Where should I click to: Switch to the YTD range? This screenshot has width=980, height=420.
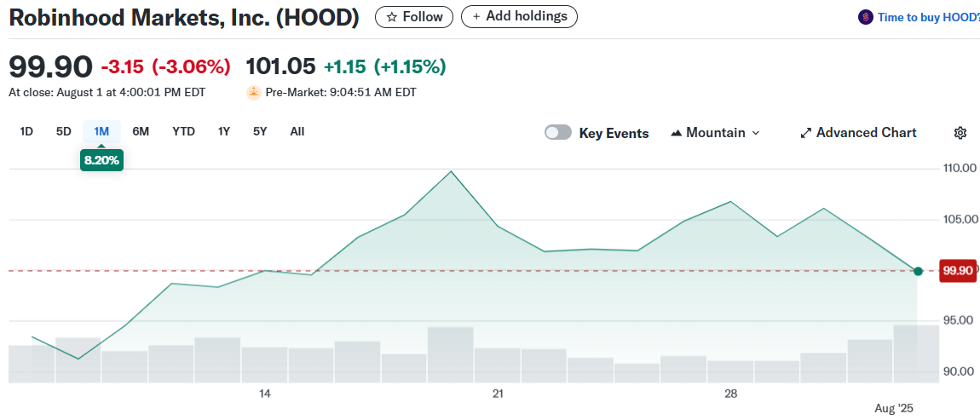click(x=184, y=131)
